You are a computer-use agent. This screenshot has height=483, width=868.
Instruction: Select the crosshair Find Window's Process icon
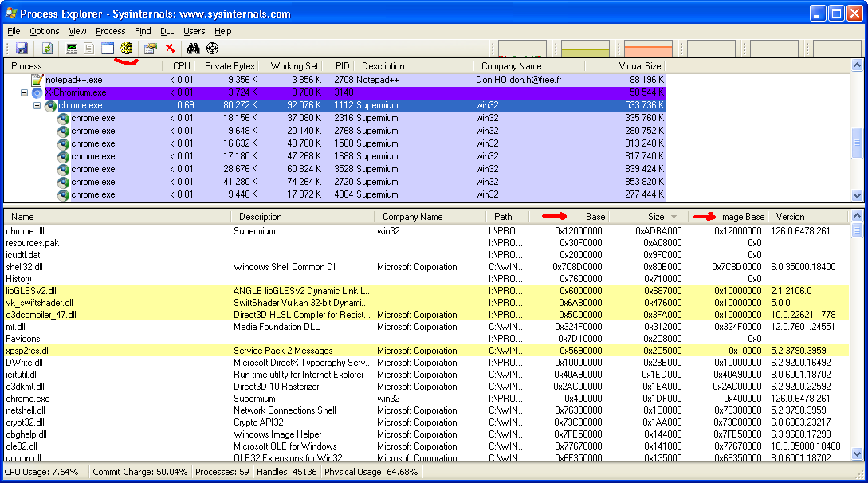pyautogui.click(x=212, y=49)
